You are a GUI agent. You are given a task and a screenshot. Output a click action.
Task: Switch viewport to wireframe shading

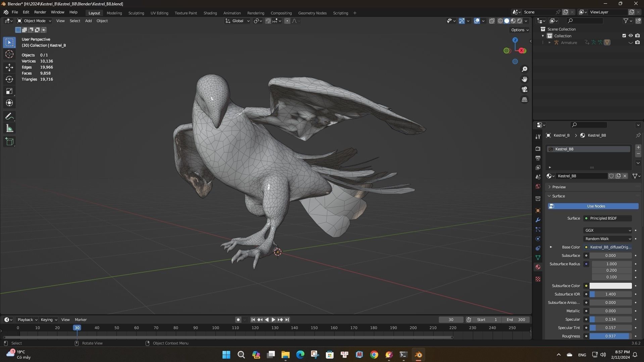coord(500,21)
